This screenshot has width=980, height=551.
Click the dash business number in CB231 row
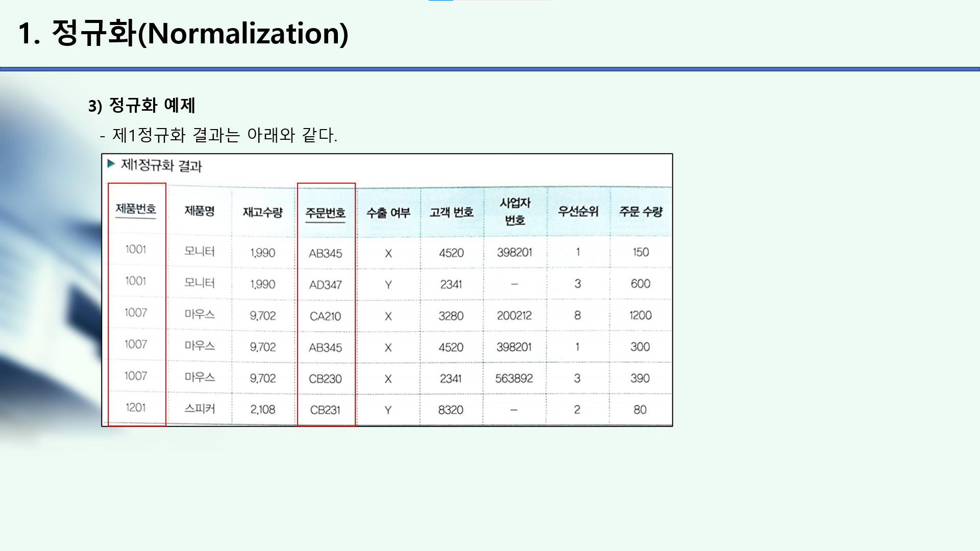click(x=514, y=410)
